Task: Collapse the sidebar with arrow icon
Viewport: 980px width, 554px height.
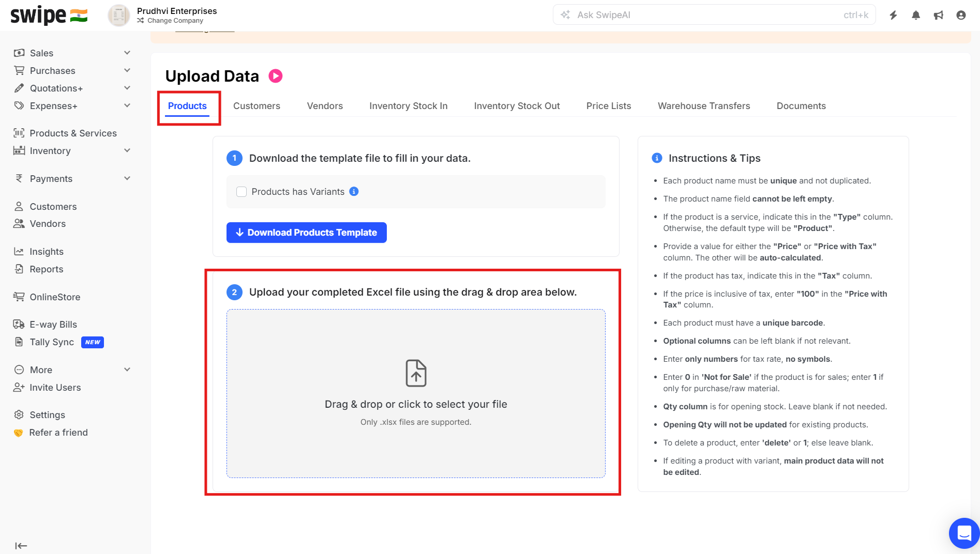Action: point(21,546)
